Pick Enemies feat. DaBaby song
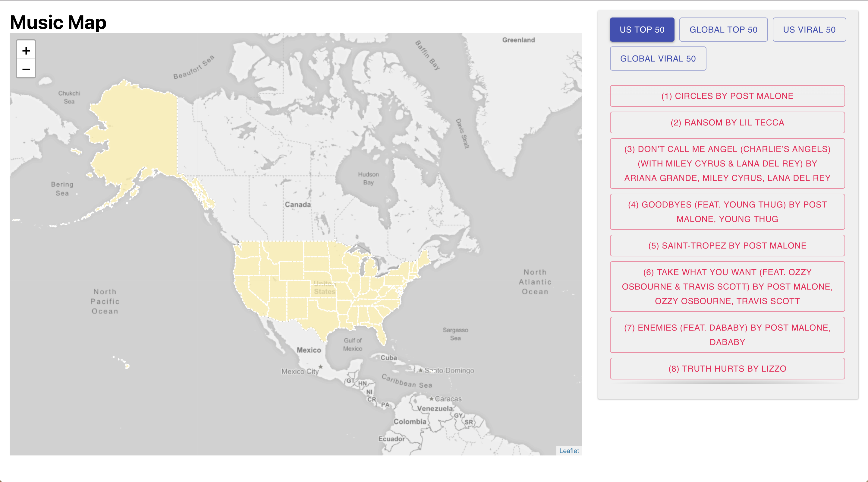Screen dimensions: 868x482 pyautogui.click(x=727, y=335)
